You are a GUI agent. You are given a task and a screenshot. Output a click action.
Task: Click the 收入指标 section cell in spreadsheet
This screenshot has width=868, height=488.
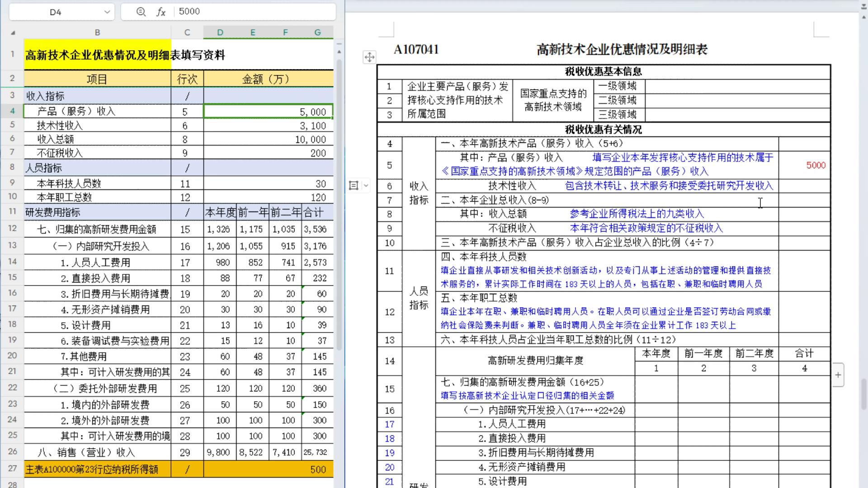[97, 96]
